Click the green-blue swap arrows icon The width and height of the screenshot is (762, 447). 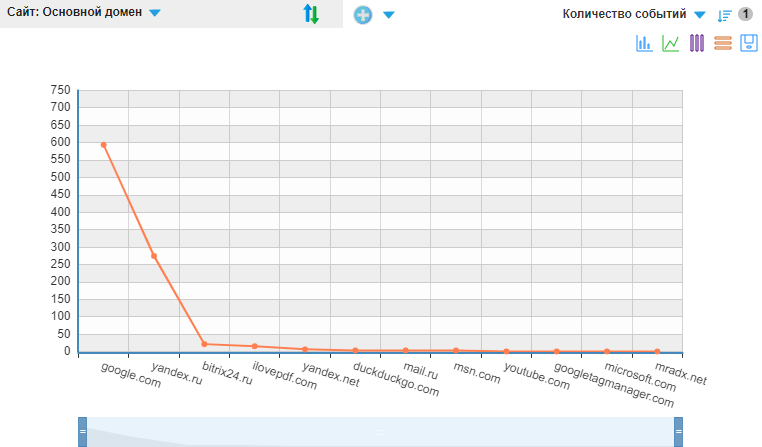tap(311, 14)
